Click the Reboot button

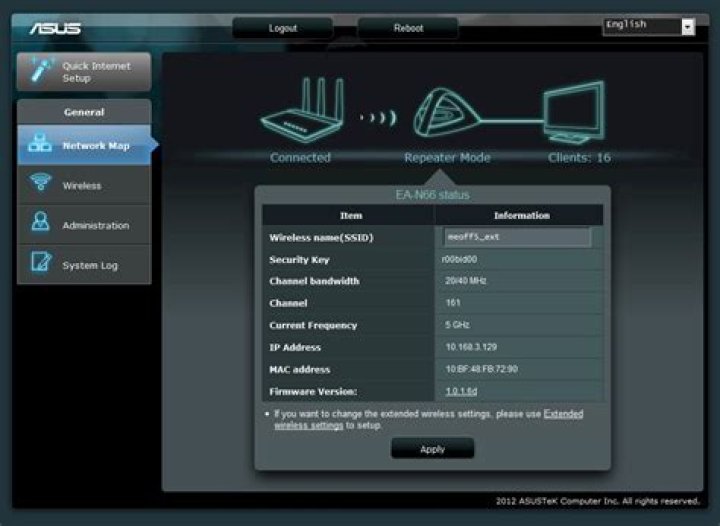408,28
